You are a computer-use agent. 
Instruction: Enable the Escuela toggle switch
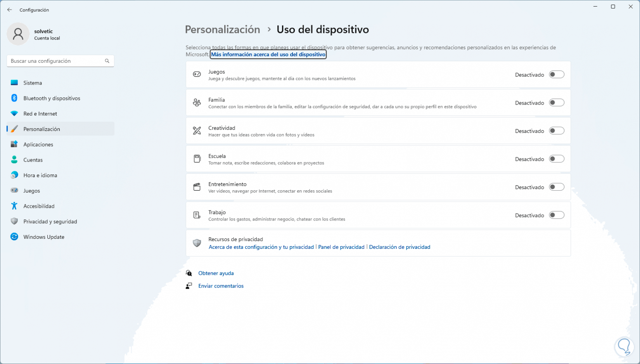[556, 159]
